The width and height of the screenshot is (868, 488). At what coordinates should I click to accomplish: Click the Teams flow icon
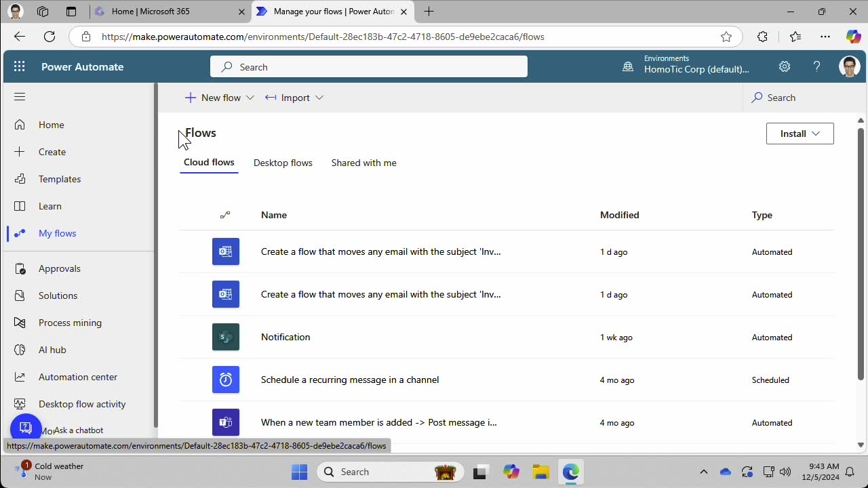coord(226,422)
